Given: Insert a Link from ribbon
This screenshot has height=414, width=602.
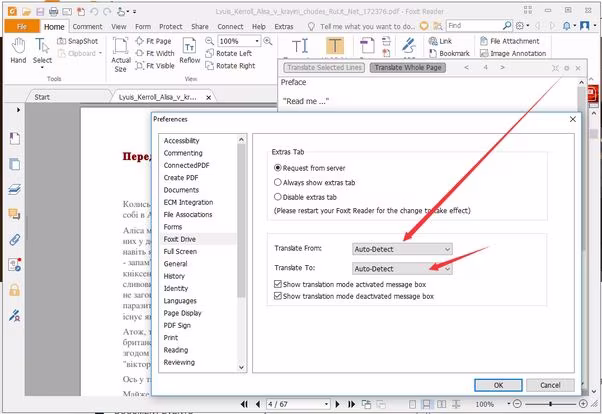Looking at the screenshot, I should coord(440,41).
